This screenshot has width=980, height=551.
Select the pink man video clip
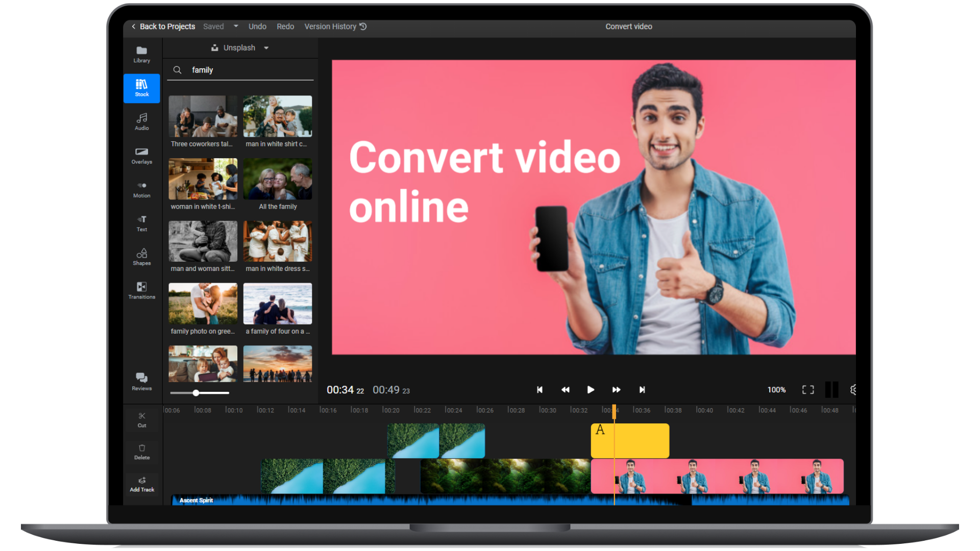717,477
